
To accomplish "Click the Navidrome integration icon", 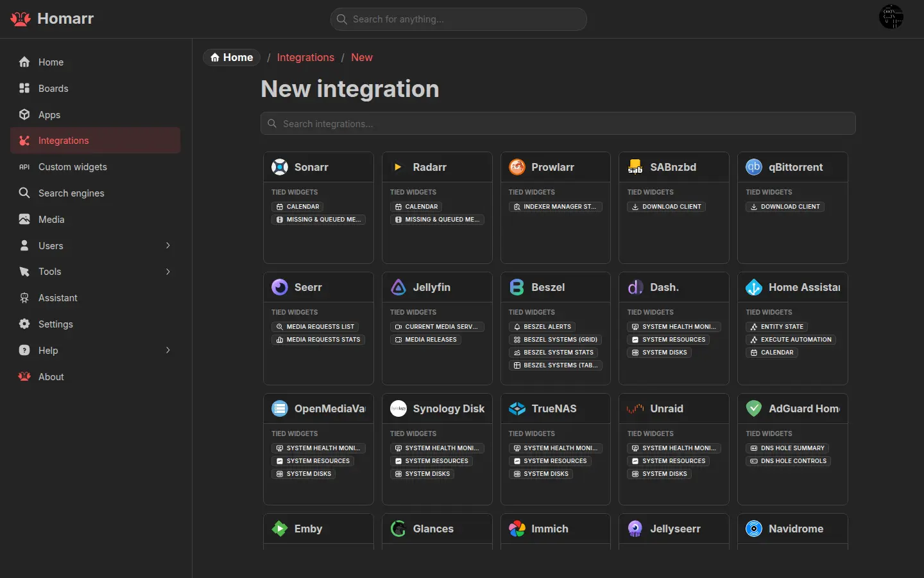I will 754,529.
